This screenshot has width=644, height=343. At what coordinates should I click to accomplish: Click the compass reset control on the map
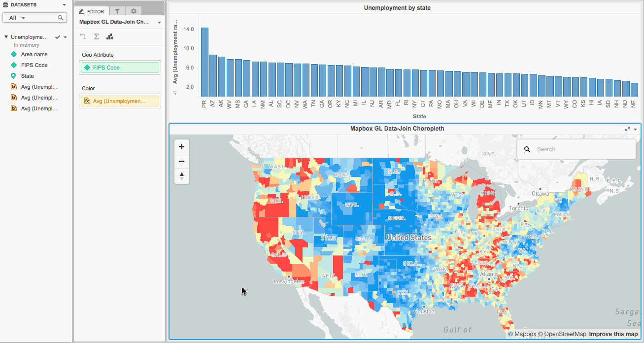(x=181, y=176)
